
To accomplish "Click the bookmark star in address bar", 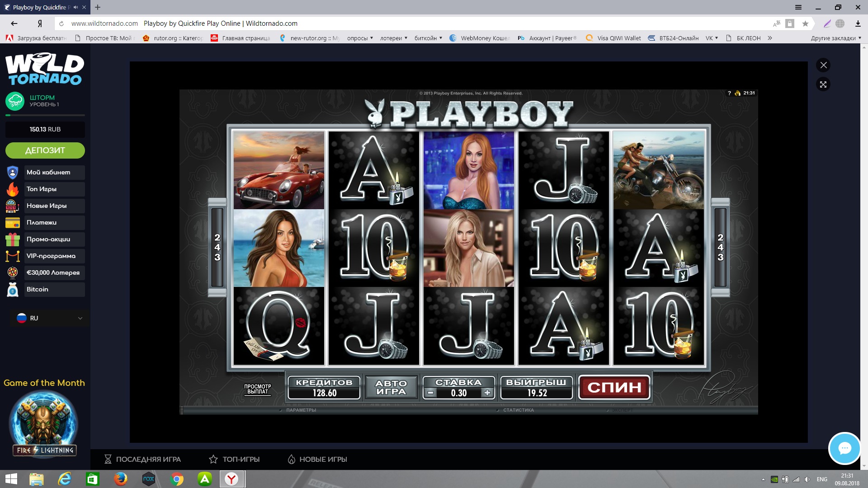I will 805,23.
